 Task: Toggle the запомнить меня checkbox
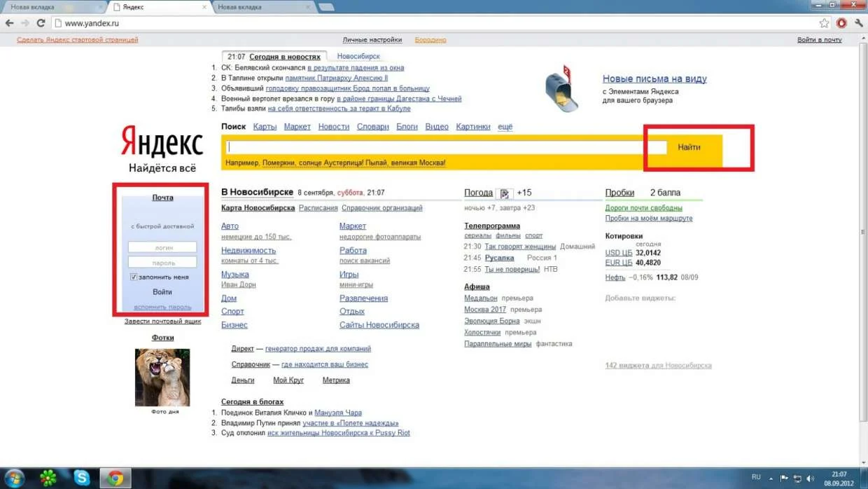click(x=133, y=277)
